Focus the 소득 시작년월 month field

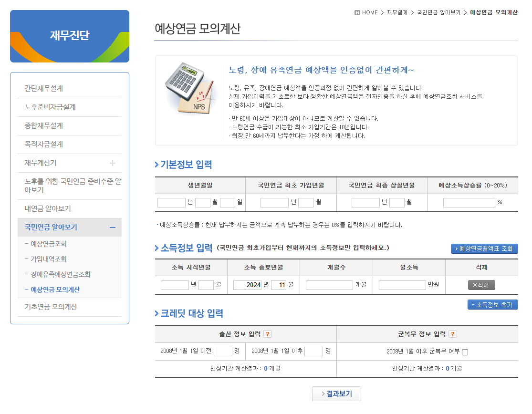pos(206,285)
